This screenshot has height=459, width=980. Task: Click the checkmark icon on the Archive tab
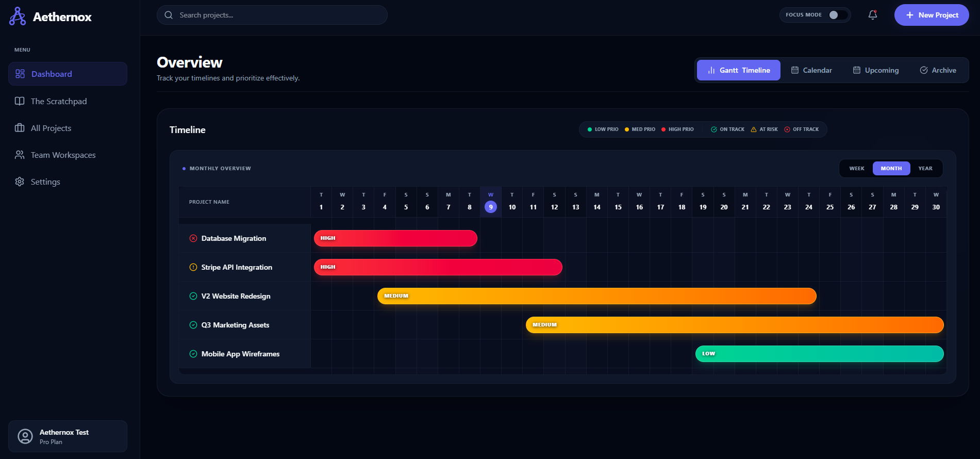[x=924, y=70]
